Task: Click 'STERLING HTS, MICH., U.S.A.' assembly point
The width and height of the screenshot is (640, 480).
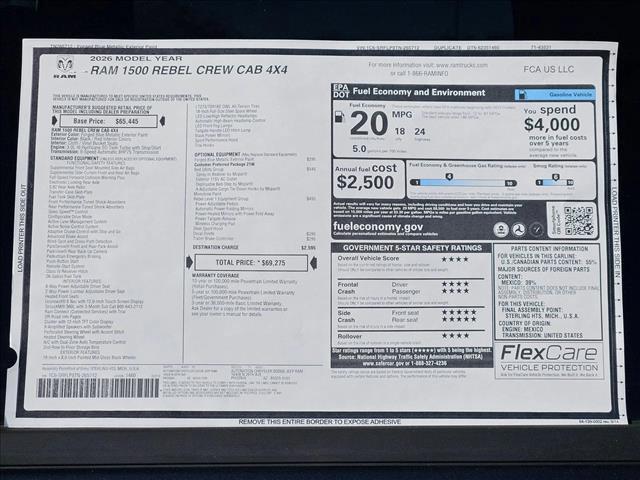Action: coord(542,316)
